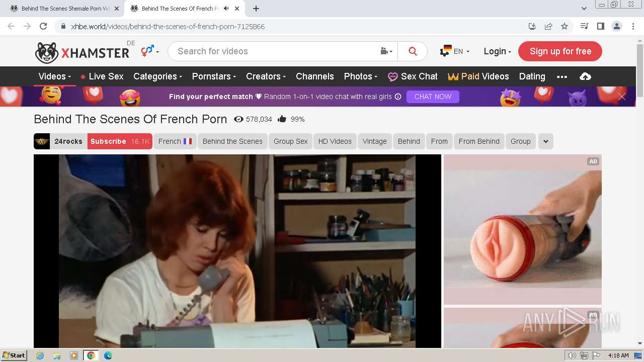The width and height of the screenshot is (644, 362).
Task: Select the Behind the Scenes tag
Action: pos(232,141)
